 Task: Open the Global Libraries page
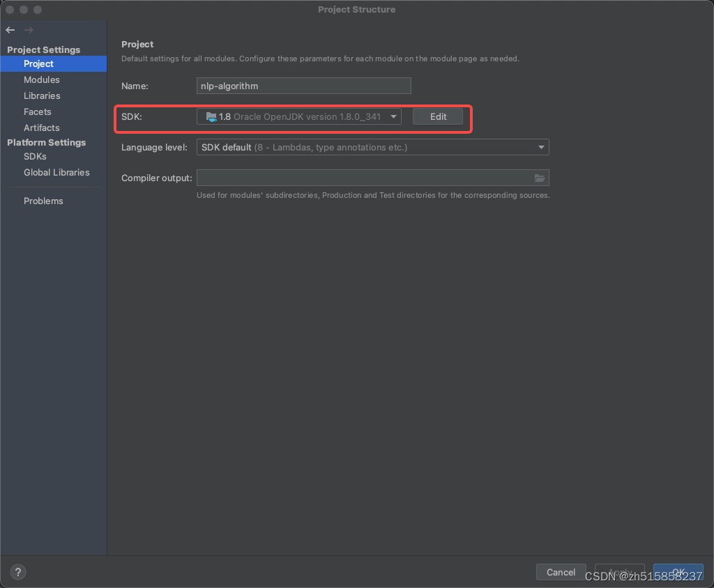pos(56,172)
